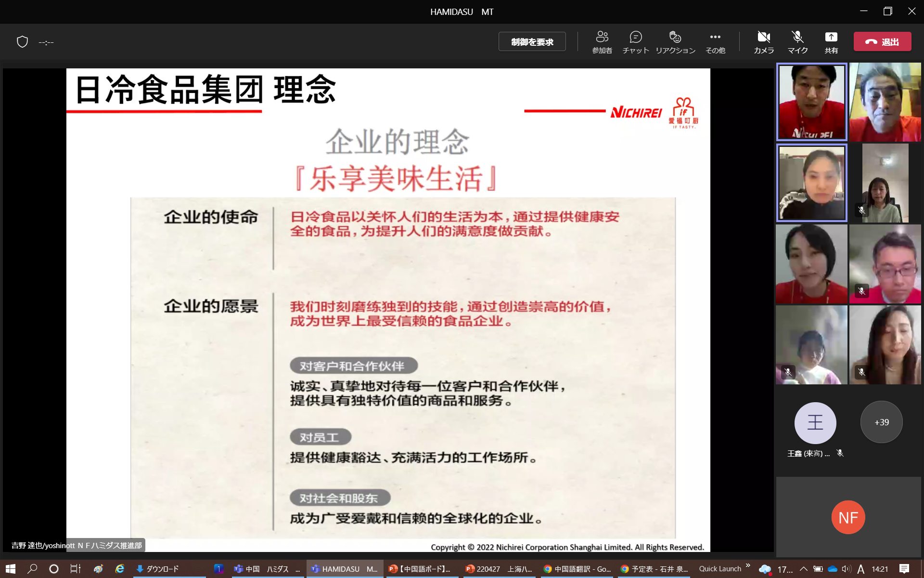Click the share (共有) screen icon
This screenshot has width=924, height=578.
pyautogui.click(x=831, y=42)
